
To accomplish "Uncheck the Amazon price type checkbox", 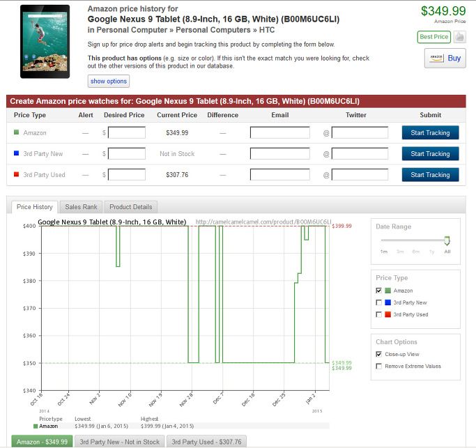I will click(x=378, y=291).
